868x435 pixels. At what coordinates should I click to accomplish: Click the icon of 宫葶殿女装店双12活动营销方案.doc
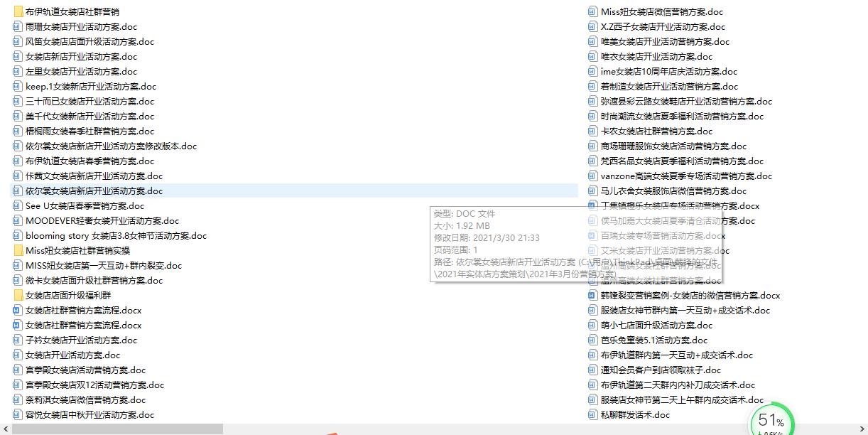18,385
